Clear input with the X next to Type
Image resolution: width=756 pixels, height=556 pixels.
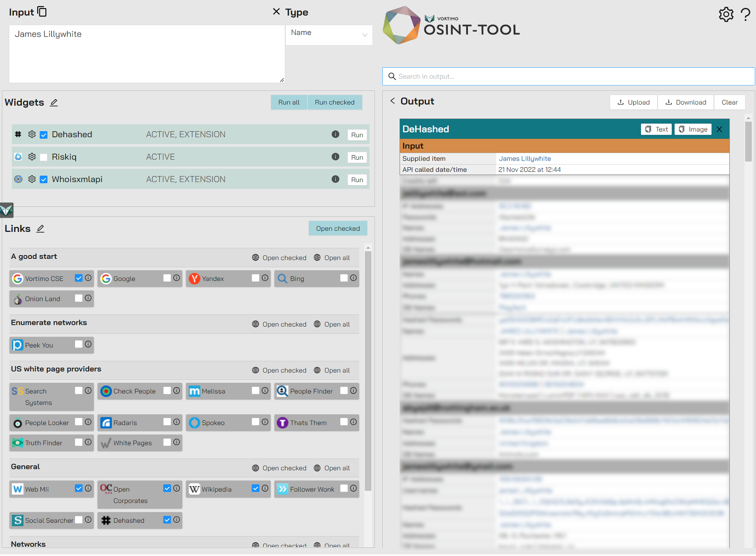276,12
